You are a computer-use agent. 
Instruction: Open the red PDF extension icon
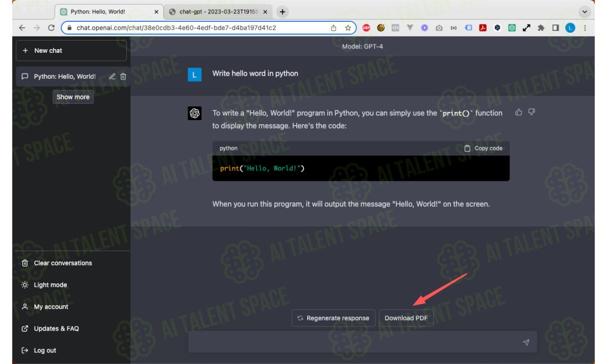click(x=483, y=28)
